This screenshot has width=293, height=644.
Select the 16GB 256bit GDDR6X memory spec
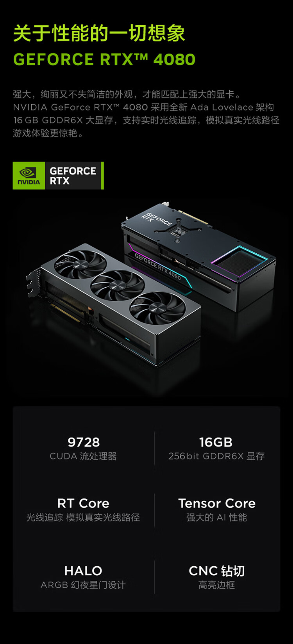(216, 448)
